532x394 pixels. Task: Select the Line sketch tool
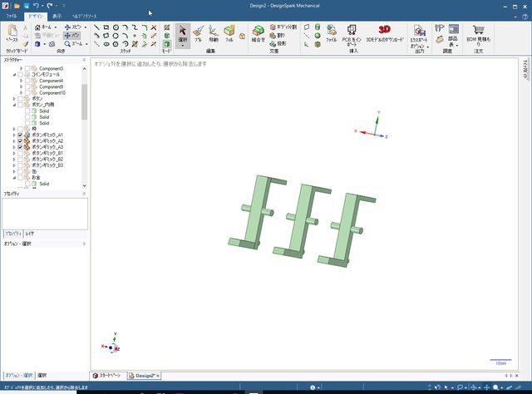pos(96,27)
